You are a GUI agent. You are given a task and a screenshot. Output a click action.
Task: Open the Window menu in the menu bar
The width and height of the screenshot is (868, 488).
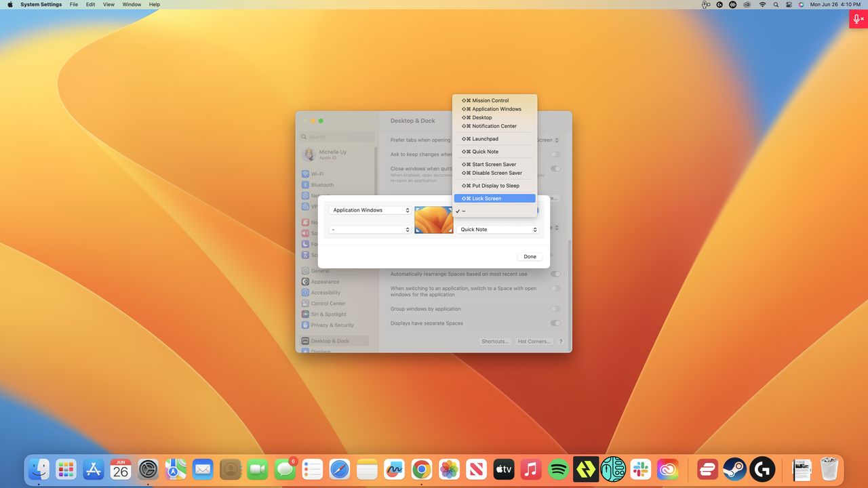coord(132,5)
